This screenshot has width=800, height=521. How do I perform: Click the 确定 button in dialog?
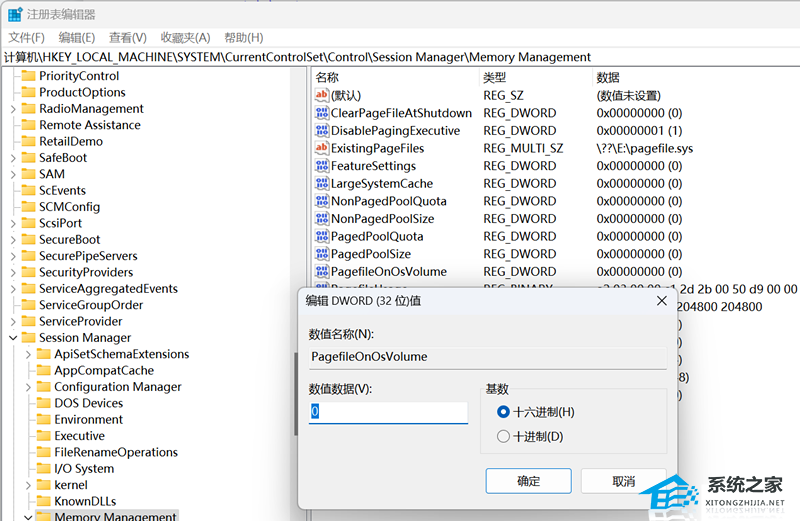click(528, 481)
